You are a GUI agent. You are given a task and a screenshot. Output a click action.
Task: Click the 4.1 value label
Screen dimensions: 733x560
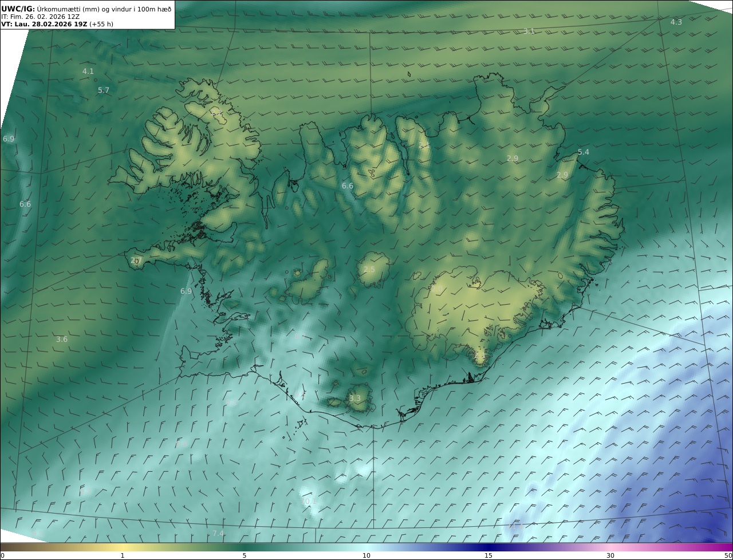pyautogui.click(x=88, y=72)
